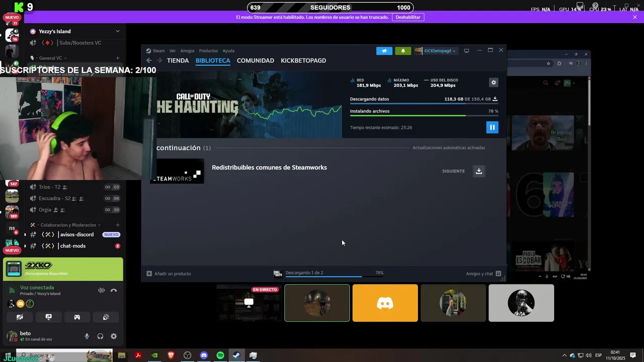Image resolution: width=644 pixels, height=362 pixels.
Task: Click Discord share screen button
Action: click(48, 317)
